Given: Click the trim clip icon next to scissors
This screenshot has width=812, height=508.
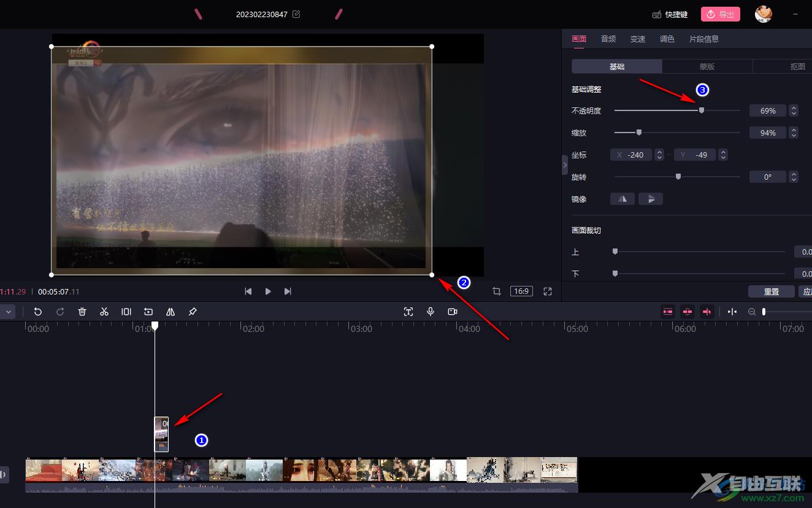Looking at the screenshot, I should point(126,312).
